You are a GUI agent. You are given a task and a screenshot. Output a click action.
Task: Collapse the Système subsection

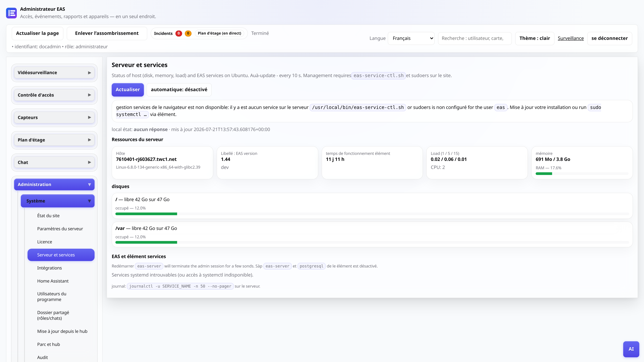click(x=58, y=201)
